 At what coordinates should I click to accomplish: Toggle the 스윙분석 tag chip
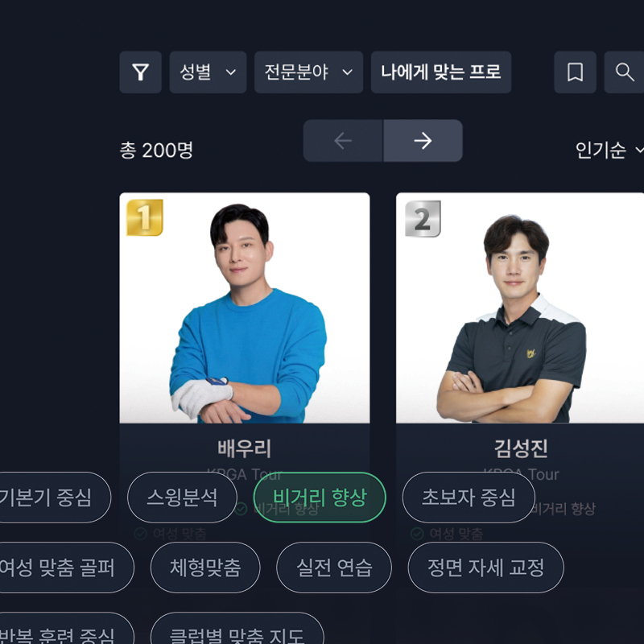pos(182,497)
